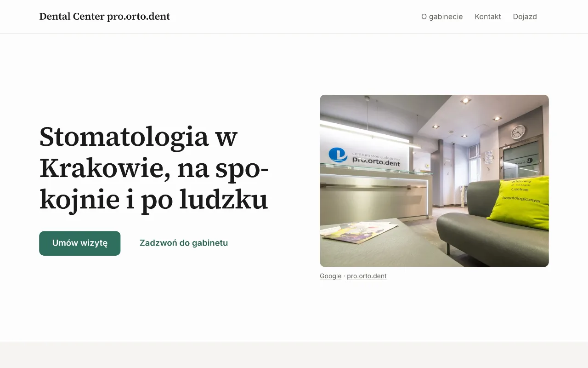Open the Dental Center pro.orto.dent home link

pos(105,17)
